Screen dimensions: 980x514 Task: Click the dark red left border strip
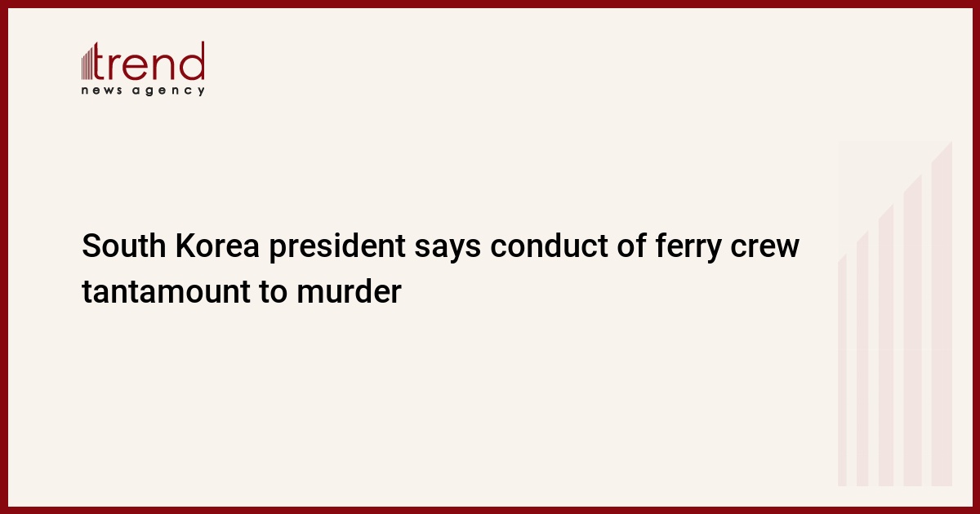pos(3,257)
